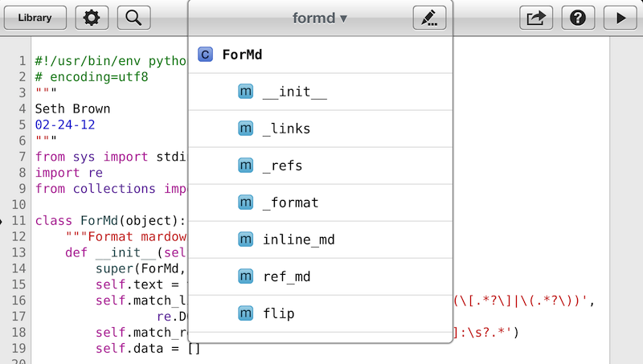Click the method icon beside _links
Viewport: 643px width, 364px height.
pyautogui.click(x=246, y=129)
